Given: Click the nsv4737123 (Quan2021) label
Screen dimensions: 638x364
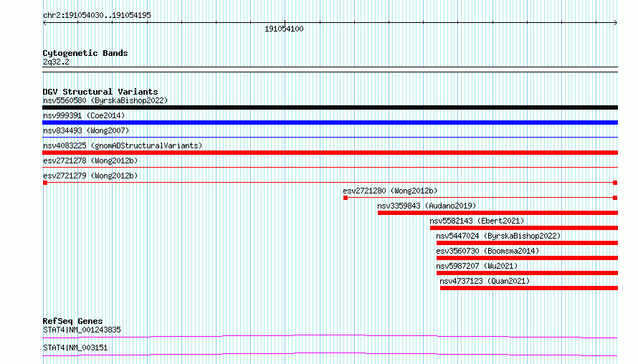Looking at the screenshot, I should pos(485,281).
